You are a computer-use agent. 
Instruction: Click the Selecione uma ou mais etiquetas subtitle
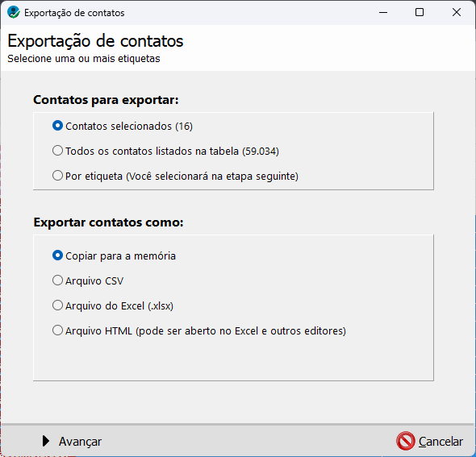tap(84, 59)
